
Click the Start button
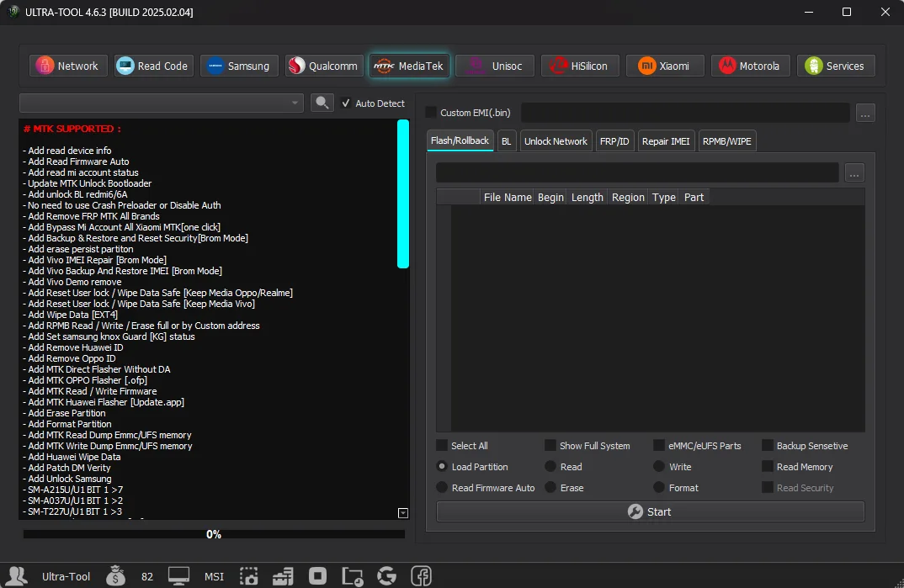tap(651, 512)
